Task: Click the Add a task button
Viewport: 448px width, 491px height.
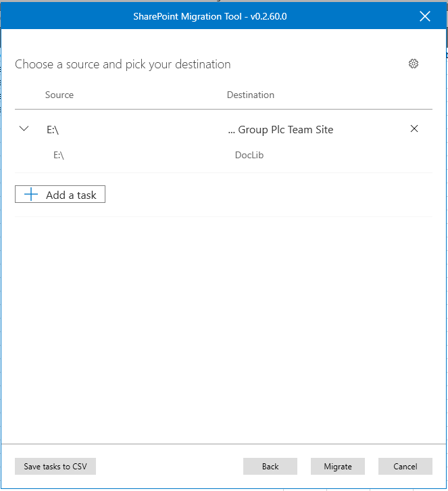Action: coord(60,194)
